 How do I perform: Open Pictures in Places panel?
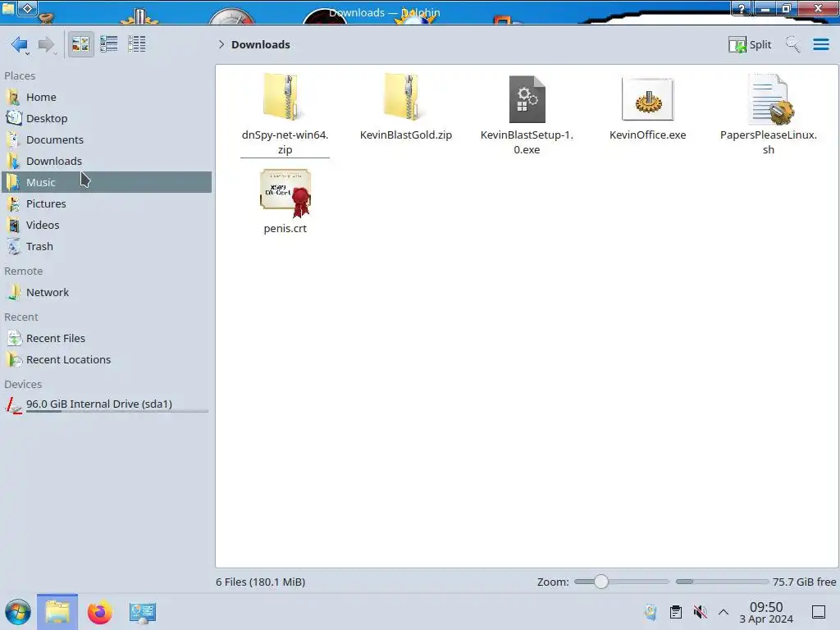[x=107, y=203]
